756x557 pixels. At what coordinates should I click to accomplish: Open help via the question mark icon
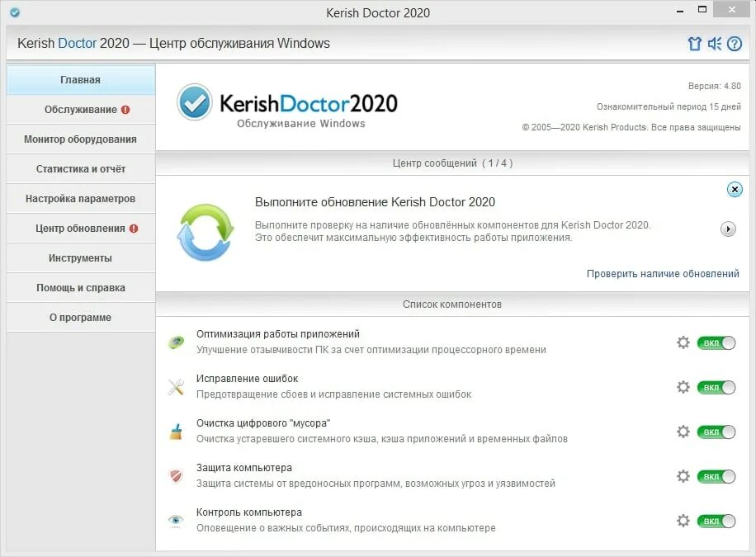coord(735,44)
